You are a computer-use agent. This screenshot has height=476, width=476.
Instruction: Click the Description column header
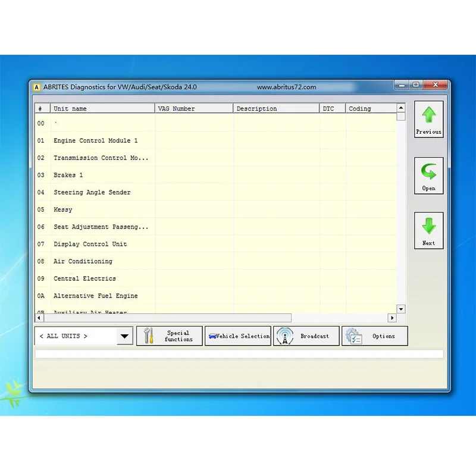[276, 108]
